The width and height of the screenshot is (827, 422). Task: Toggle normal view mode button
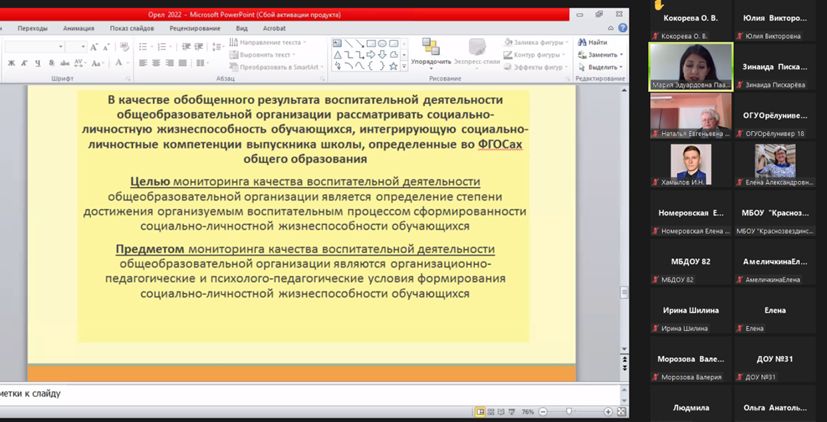click(x=481, y=411)
